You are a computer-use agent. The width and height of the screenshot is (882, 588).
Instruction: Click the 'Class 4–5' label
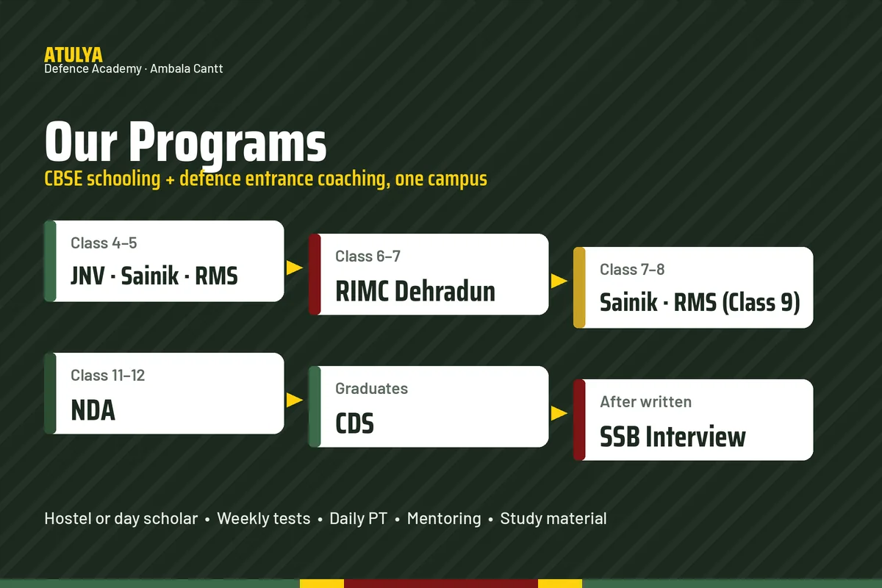point(104,243)
